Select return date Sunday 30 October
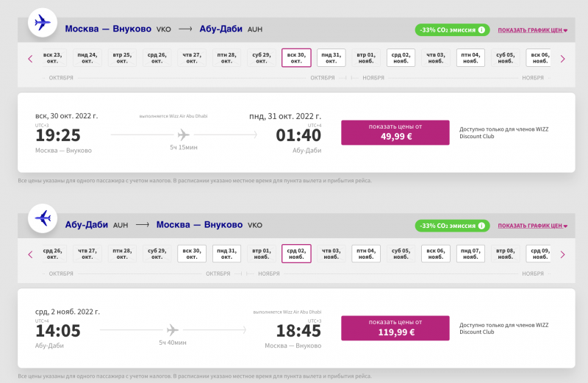 tap(191, 254)
